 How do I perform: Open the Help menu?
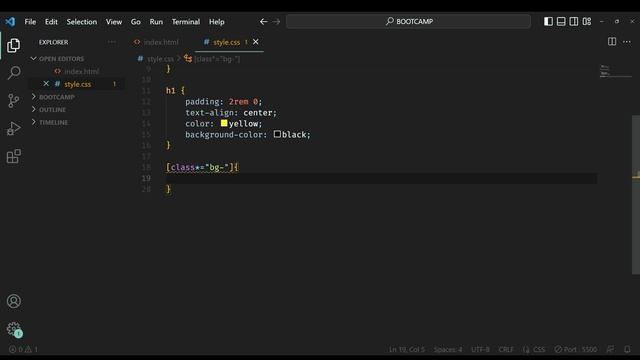point(217,22)
